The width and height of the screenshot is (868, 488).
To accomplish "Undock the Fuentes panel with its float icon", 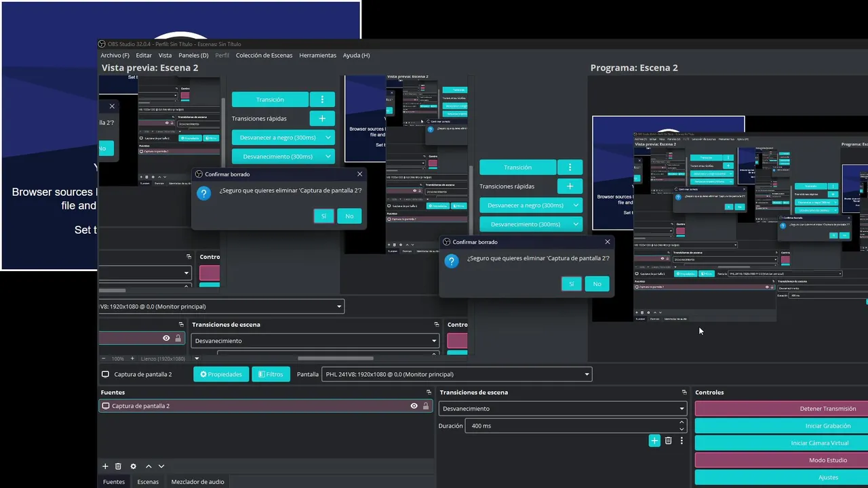I will pyautogui.click(x=429, y=392).
